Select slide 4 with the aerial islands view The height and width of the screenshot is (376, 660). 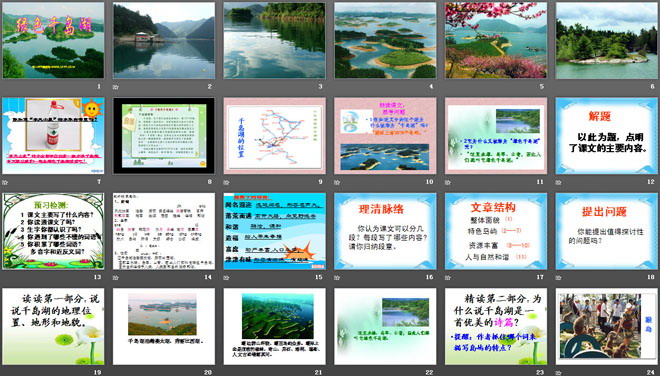385,40
